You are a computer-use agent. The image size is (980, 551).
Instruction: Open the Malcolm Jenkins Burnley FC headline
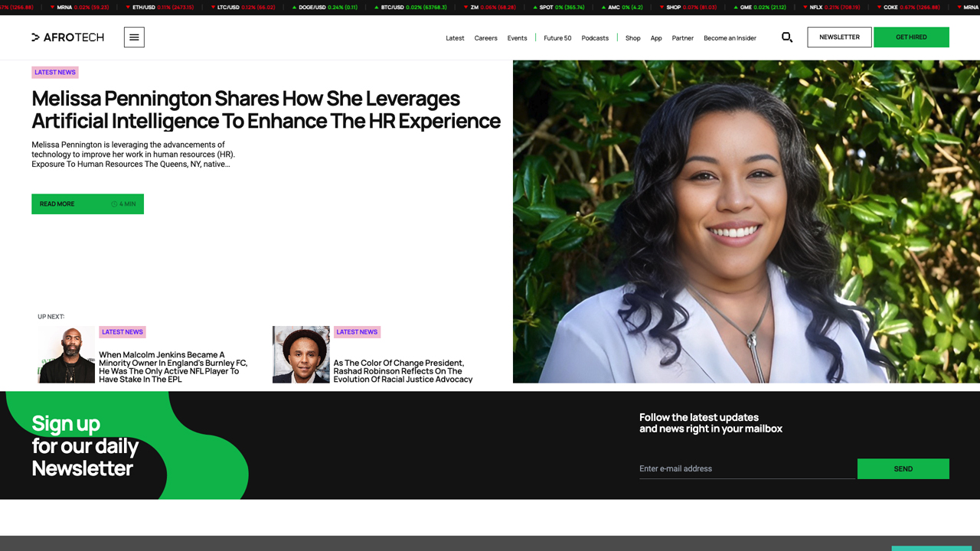tap(173, 367)
